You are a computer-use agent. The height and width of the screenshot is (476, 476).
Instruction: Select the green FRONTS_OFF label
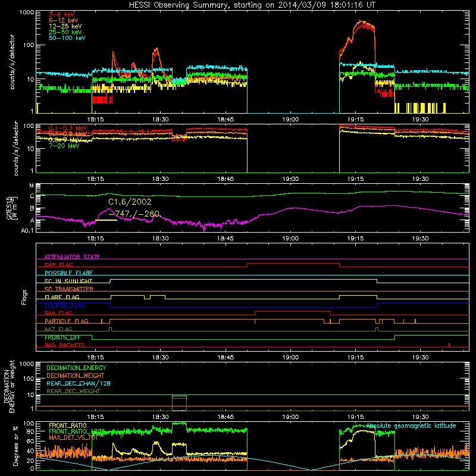[x=62, y=337]
